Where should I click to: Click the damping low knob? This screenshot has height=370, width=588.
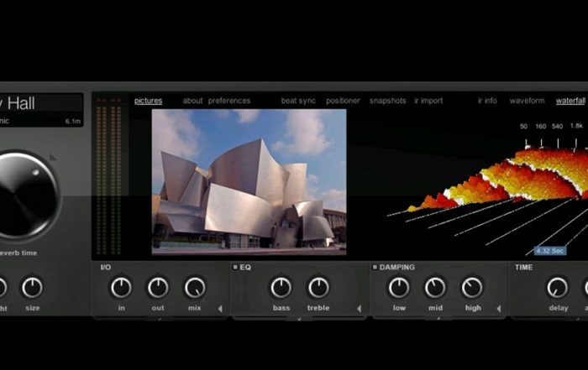click(399, 288)
